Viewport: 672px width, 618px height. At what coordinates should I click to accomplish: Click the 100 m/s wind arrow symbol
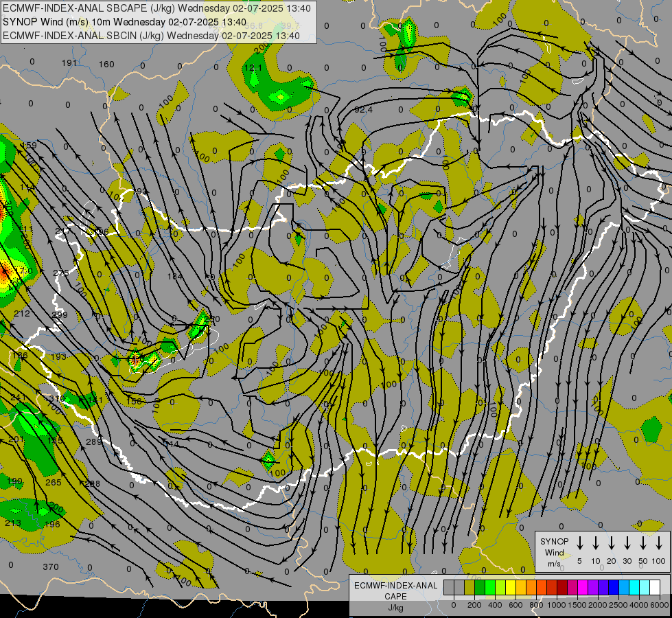659,543
